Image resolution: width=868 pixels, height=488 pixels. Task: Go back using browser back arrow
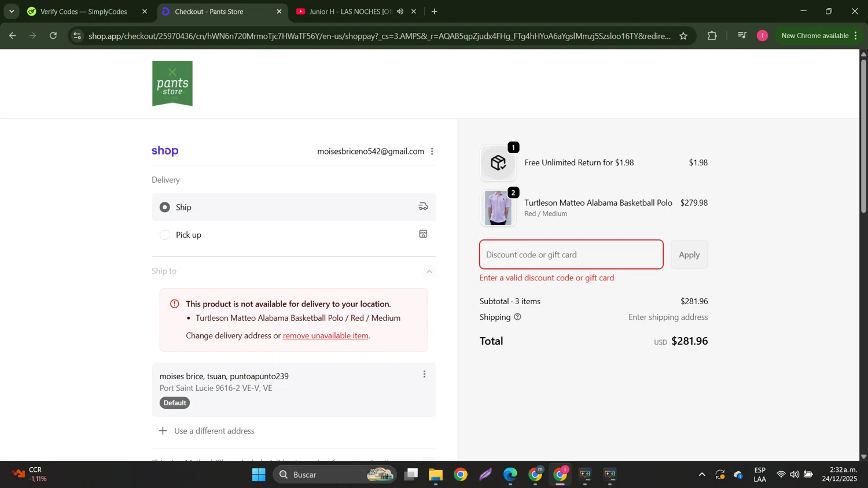tap(12, 36)
